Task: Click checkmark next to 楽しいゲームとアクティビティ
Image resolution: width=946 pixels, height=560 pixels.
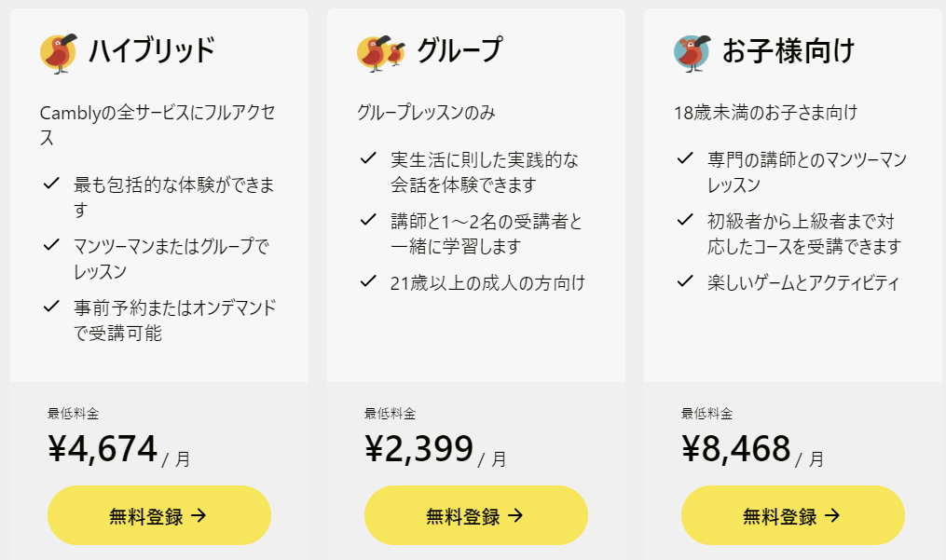Action: tap(685, 281)
